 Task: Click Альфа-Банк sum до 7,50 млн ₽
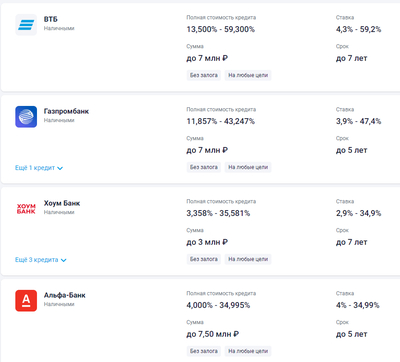[x=213, y=334]
